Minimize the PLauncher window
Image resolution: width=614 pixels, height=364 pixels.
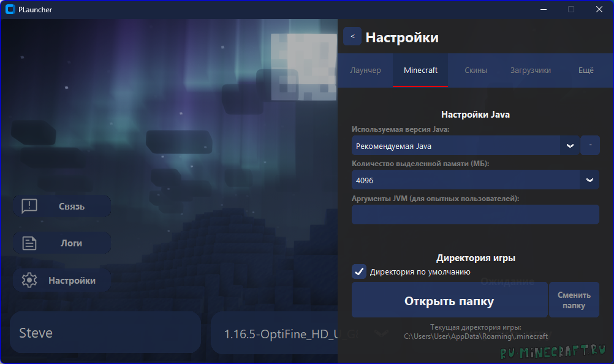[544, 9]
